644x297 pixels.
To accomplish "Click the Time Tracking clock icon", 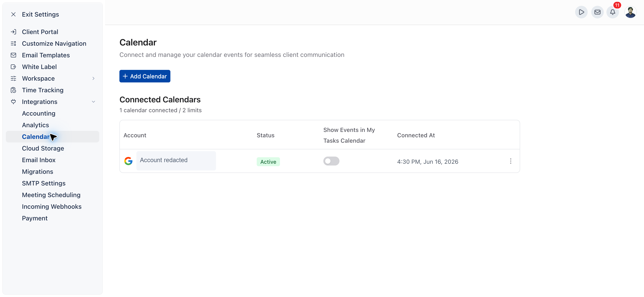I will coord(13,90).
